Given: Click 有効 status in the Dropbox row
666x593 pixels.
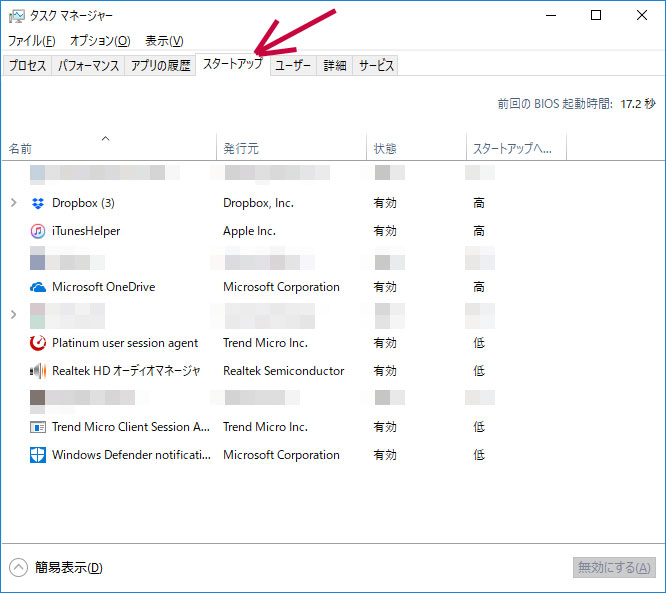Looking at the screenshot, I should (385, 203).
